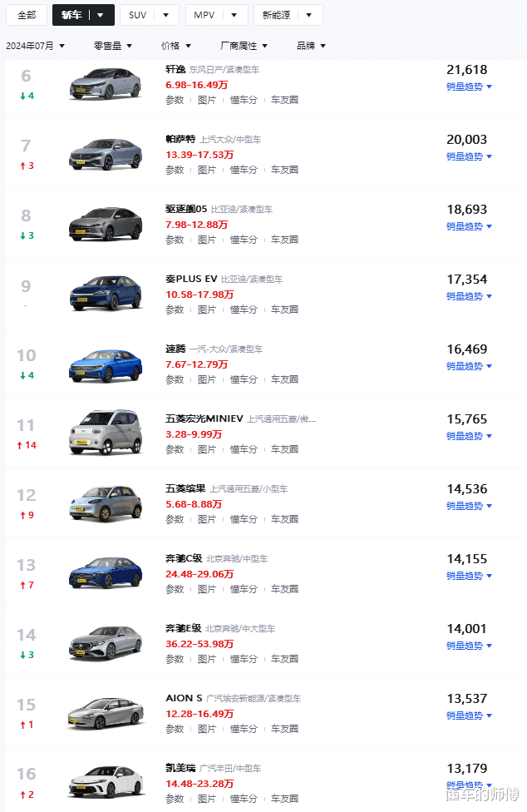
Task: View 参数 for 轩逸
Action: click(175, 100)
